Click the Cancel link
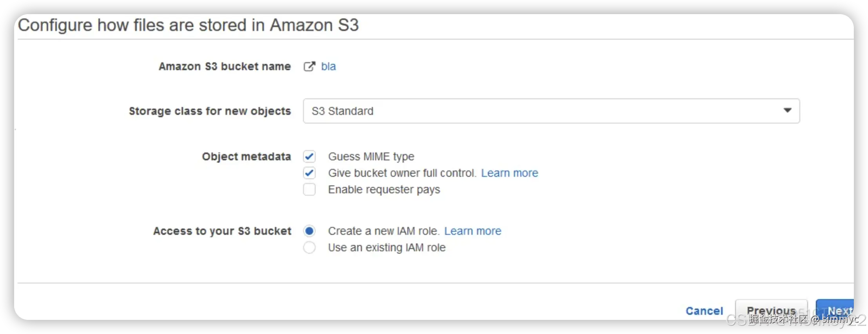Viewport: 868px width, 334px height. click(x=704, y=311)
